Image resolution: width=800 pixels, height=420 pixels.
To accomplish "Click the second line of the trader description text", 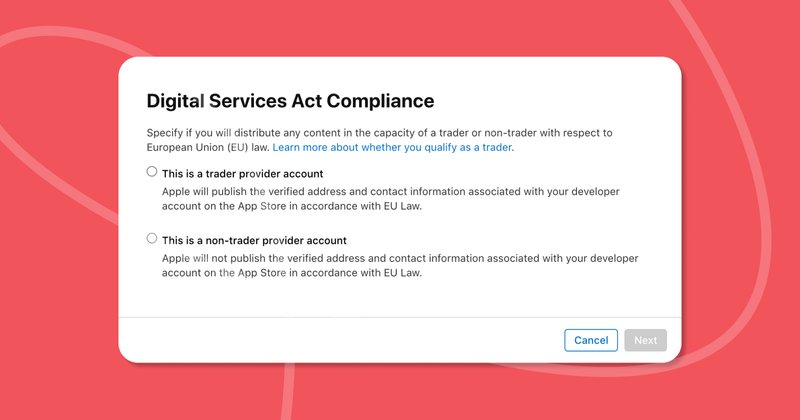I will coord(292,206).
